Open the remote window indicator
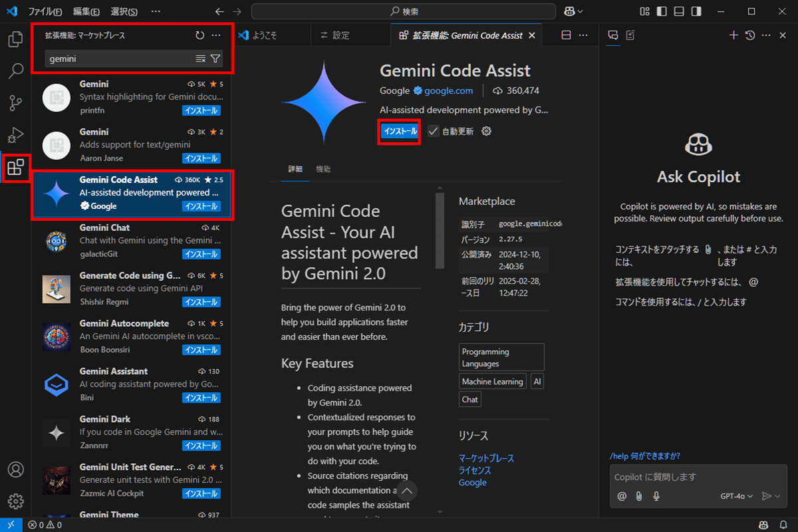The width and height of the screenshot is (798, 532). point(11,525)
